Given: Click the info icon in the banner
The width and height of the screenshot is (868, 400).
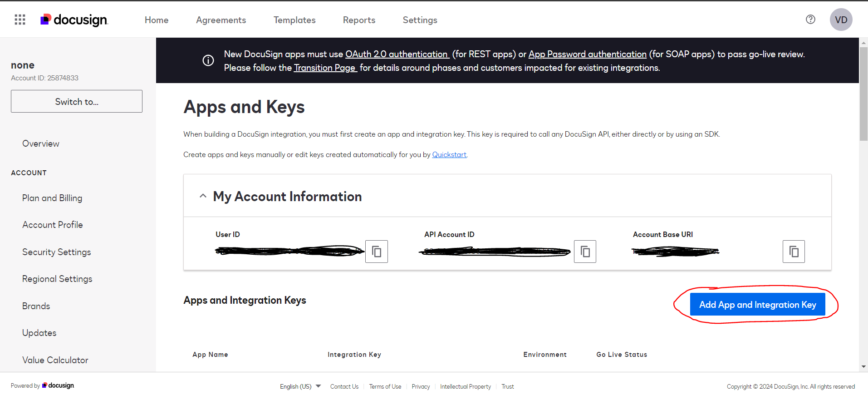Looking at the screenshot, I should point(208,60).
